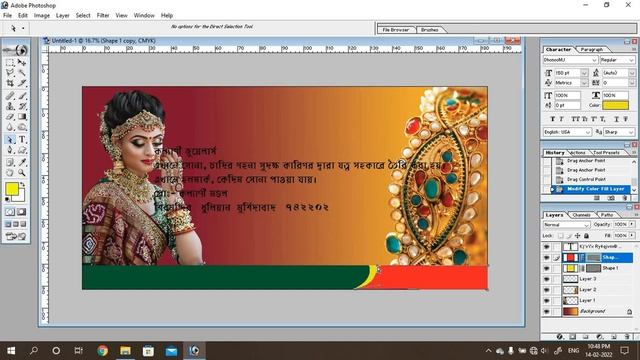Delete layer with trash icon
Viewport: 640px width, 360px height.
(627, 337)
